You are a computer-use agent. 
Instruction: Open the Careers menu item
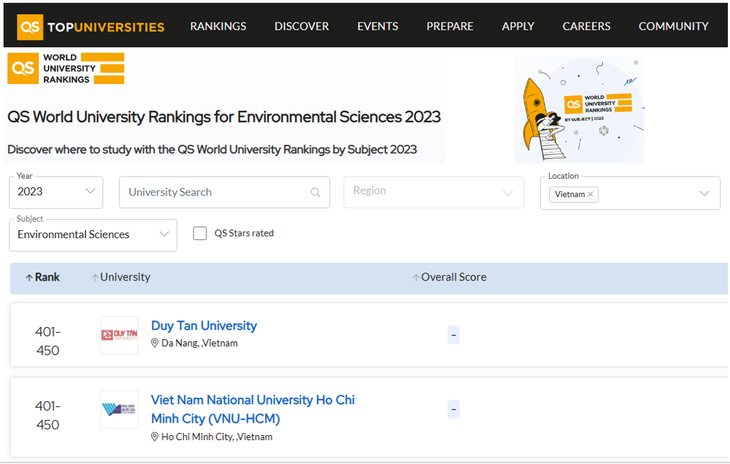pos(586,26)
